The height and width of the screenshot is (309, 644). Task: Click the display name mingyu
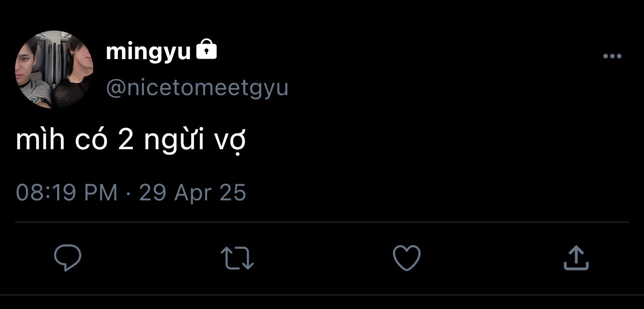[148, 52]
